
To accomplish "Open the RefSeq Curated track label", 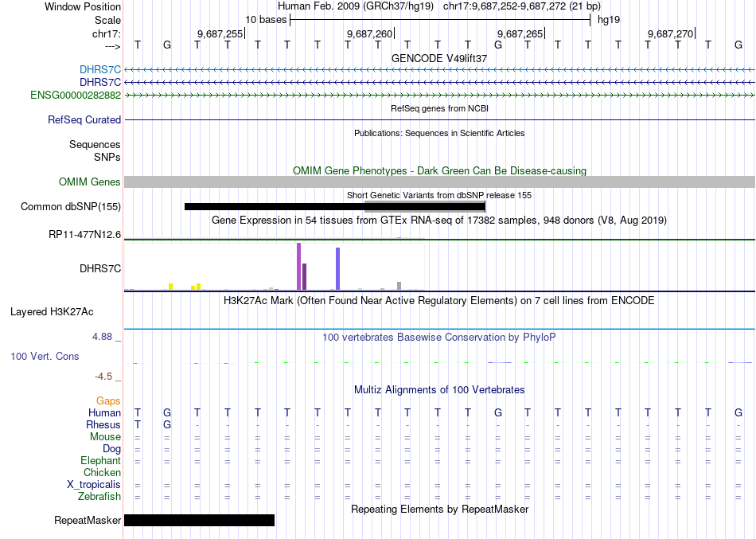I will coord(84,119).
